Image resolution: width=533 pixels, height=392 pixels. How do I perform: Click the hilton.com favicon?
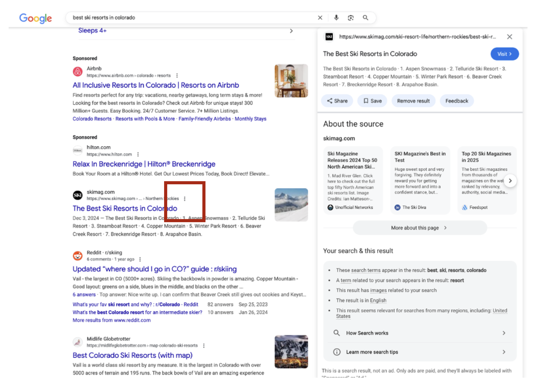[78, 151]
